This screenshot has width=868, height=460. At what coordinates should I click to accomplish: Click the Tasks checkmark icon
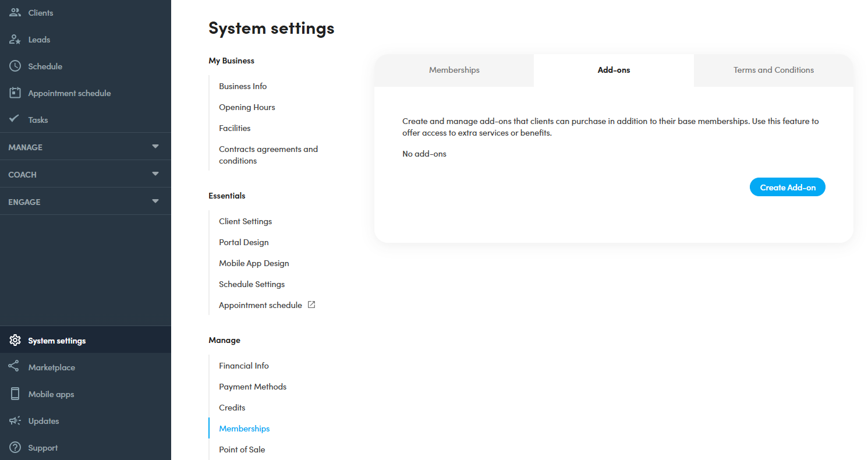click(15, 119)
